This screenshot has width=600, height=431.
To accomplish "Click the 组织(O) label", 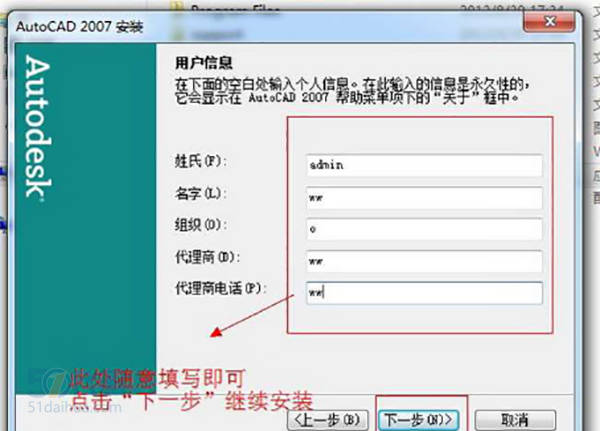I will click(x=201, y=225).
